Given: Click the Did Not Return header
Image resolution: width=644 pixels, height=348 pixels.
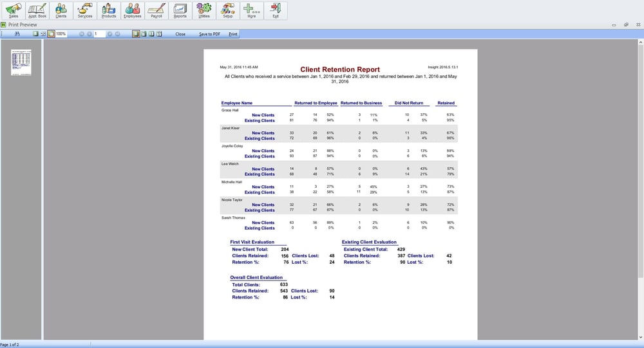Looking at the screenshot, I should click(409, 103).
